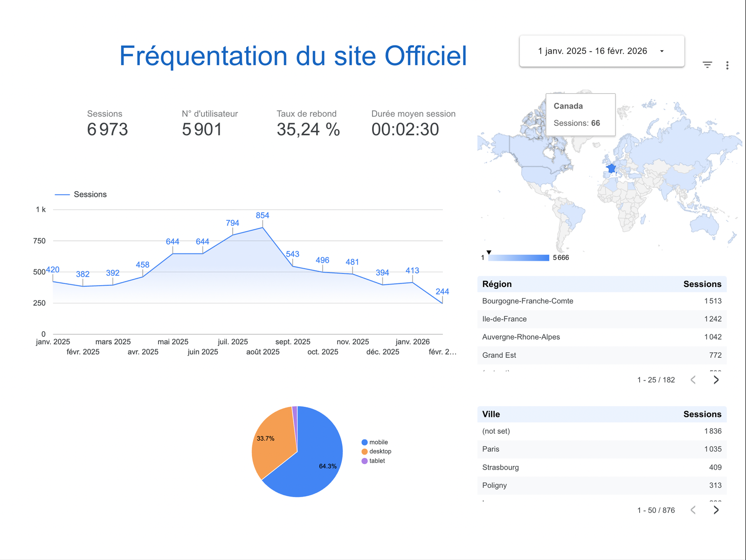Go back a page in the Ville table
This screenshot has width=746, height=560.
click(x=693, y=510)
